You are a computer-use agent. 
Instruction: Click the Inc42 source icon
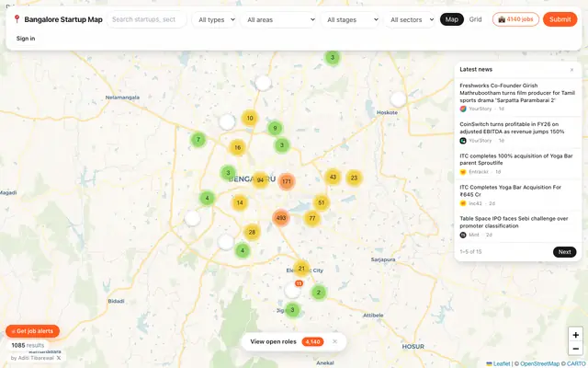coord(463,203)
